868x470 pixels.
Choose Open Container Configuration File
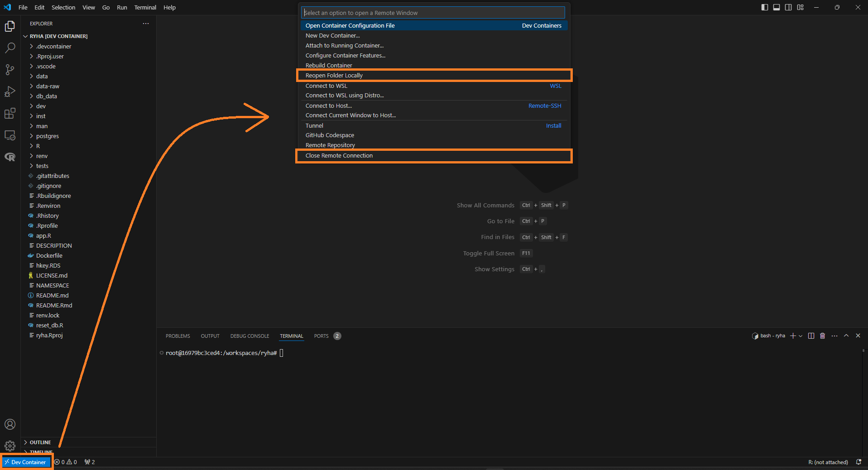coord(434,26)
